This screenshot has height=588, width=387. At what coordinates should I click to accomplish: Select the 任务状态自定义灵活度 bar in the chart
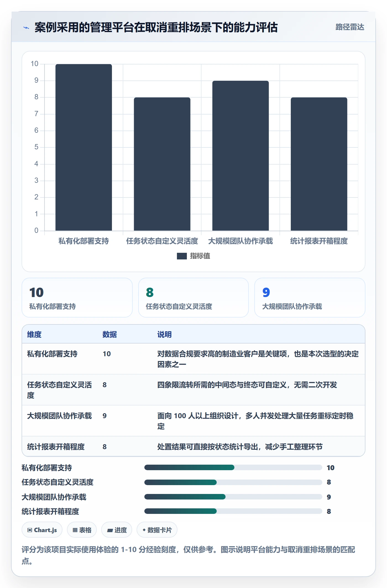(162, 164)
